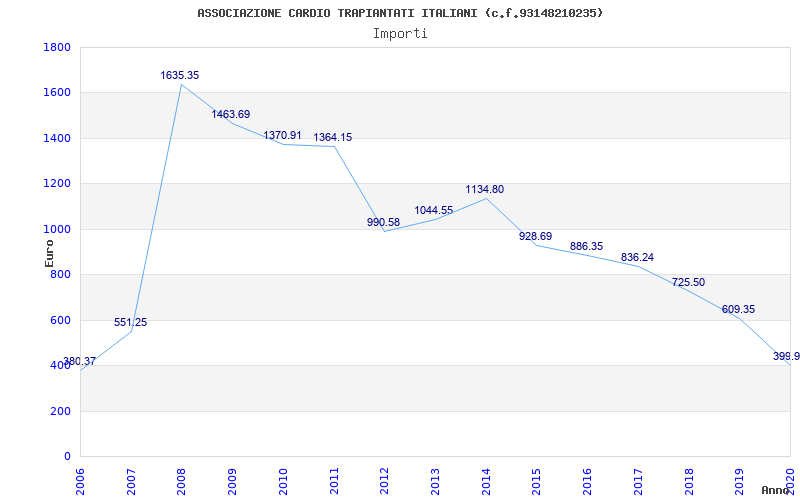Select the 836.24 data label
This screenshot has width=800, height=500.
(637, 258)
